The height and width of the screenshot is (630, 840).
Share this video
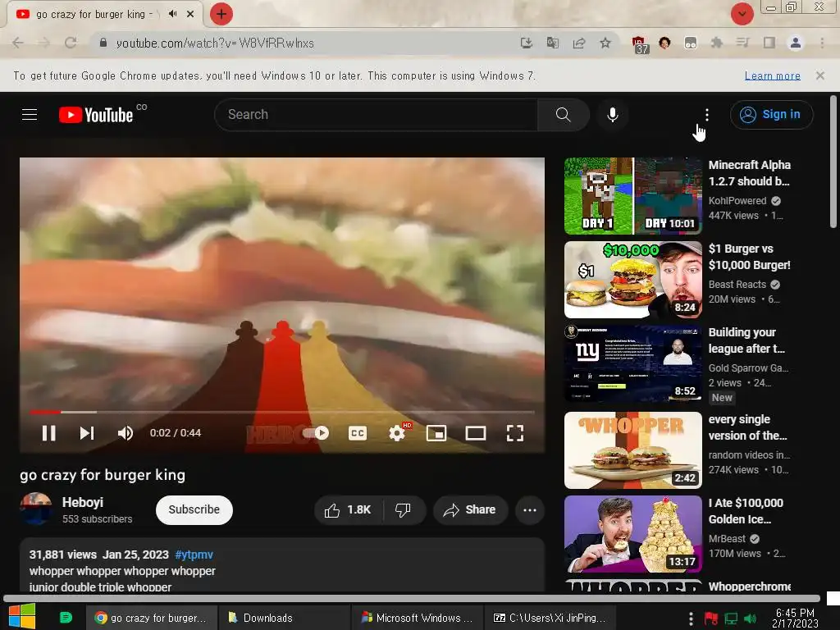[x=470, y=510]
